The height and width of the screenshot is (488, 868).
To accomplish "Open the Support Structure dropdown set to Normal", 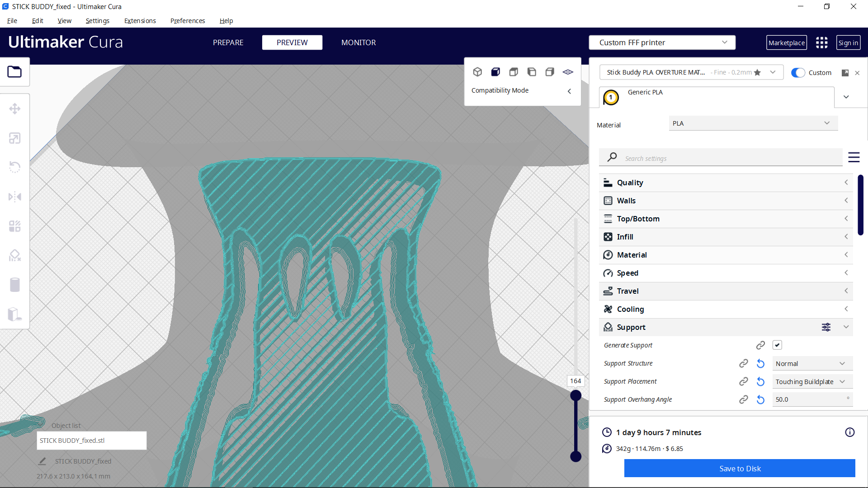I will tap(812, 363).
